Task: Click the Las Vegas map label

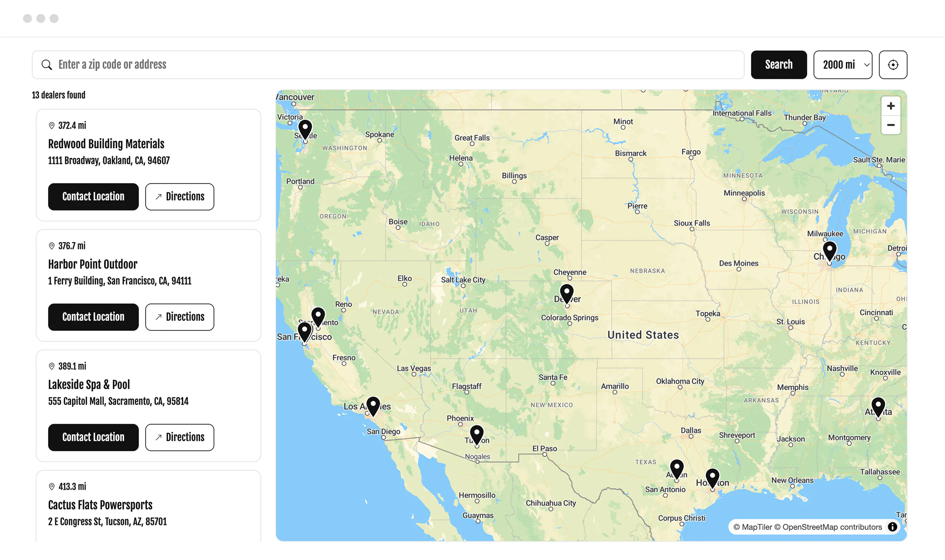Action: pyautogui.click(x=413, y=368)
